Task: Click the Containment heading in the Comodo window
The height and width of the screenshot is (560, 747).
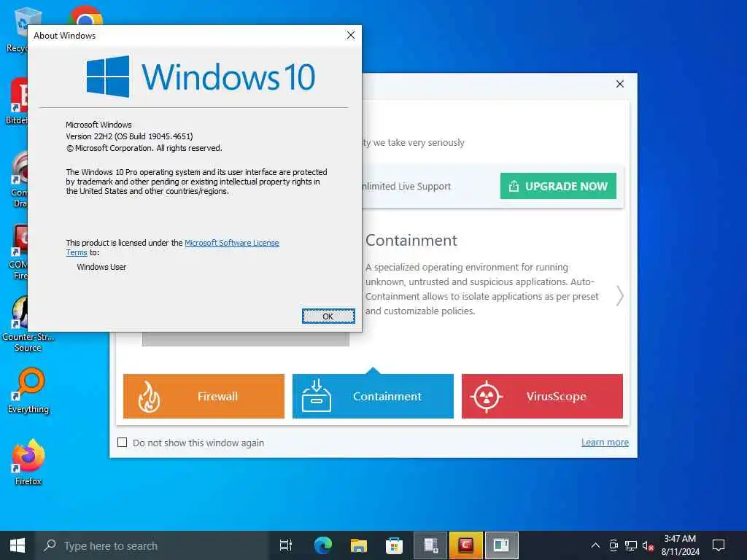Action: click(411, 241)
